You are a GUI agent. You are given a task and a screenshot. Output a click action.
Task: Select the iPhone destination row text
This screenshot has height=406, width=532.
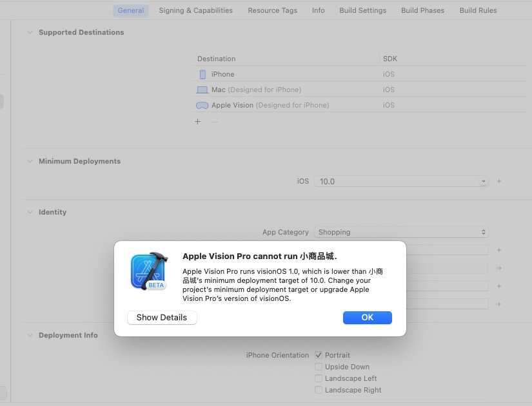coord(222,74)
